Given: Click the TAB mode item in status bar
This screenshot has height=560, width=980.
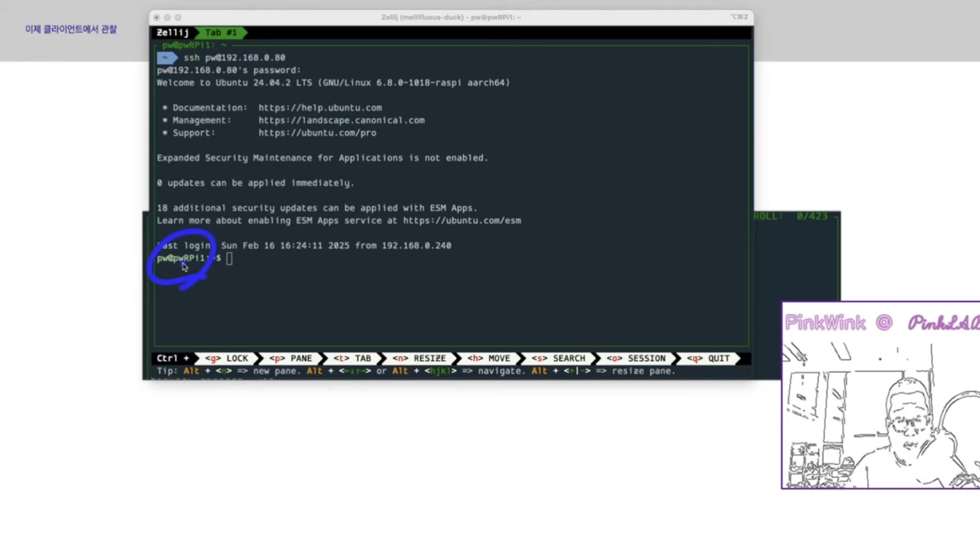Looking at the screenshot, I should [x=352, y=358].
